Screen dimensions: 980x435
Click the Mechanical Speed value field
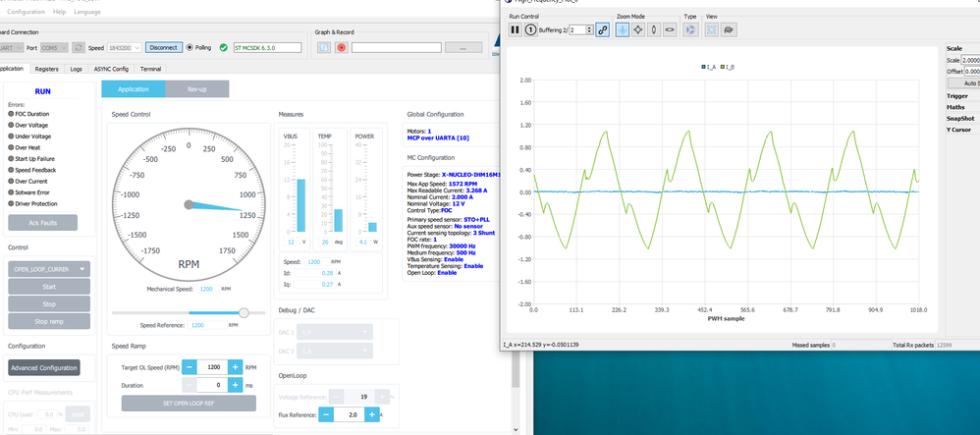[x=208, y=290]
